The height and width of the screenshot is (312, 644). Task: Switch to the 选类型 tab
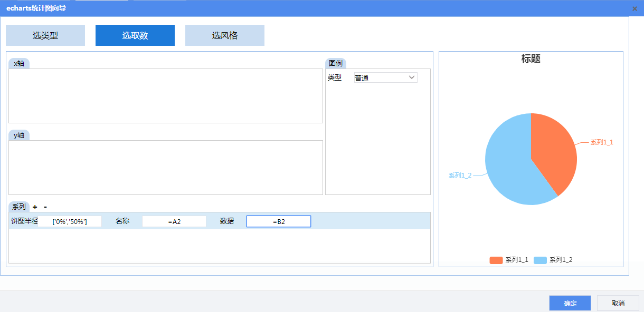45,35
